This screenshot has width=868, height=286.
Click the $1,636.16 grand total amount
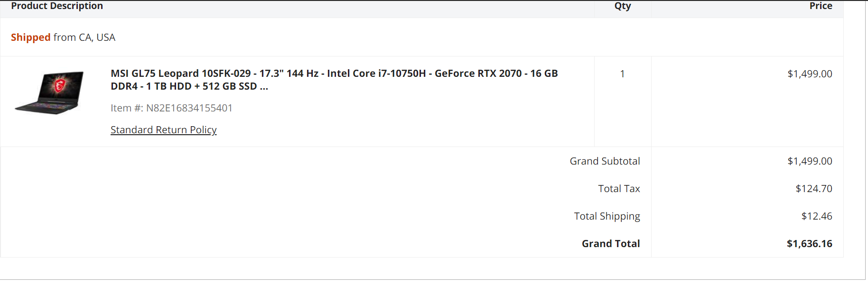[x=809, y=244]
